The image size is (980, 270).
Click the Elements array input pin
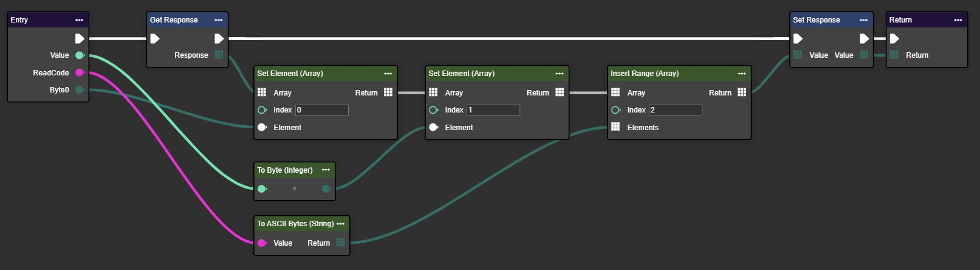(x=615, y=127)
